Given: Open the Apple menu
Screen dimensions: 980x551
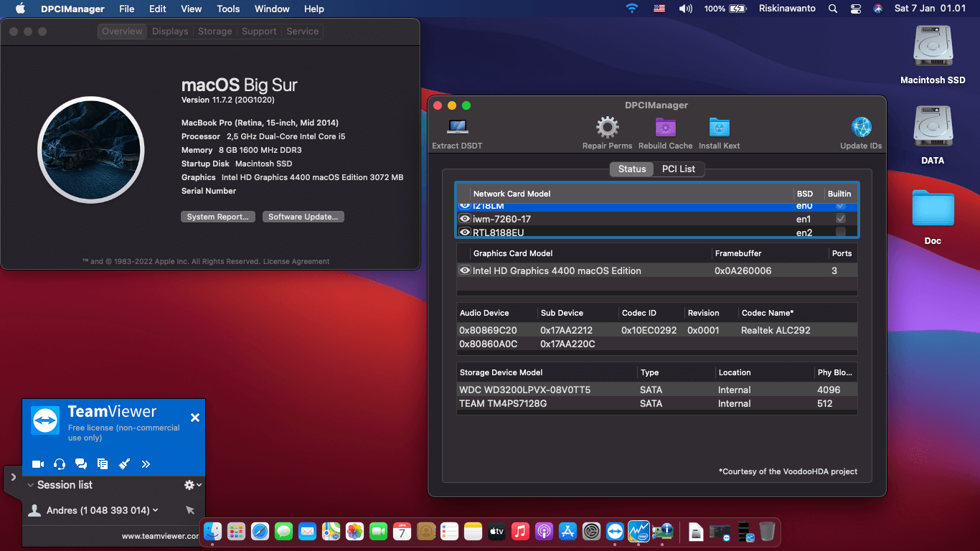Looking at the screenshot, I should coord(20,9).
